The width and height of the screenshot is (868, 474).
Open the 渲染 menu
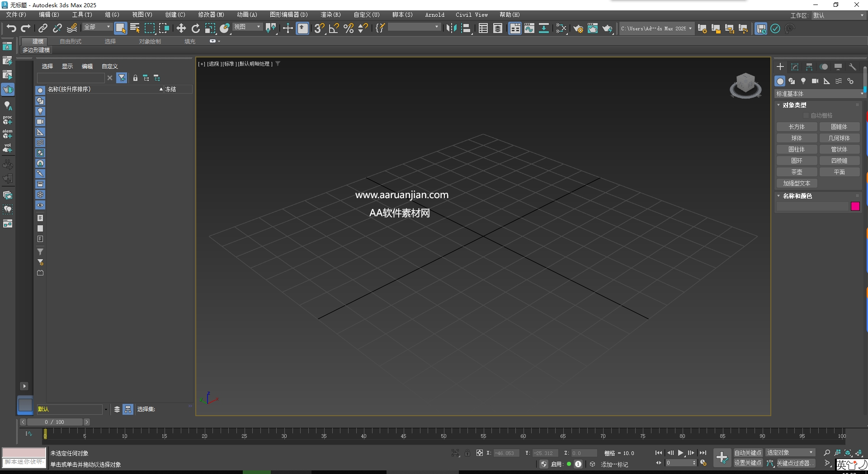330,14
